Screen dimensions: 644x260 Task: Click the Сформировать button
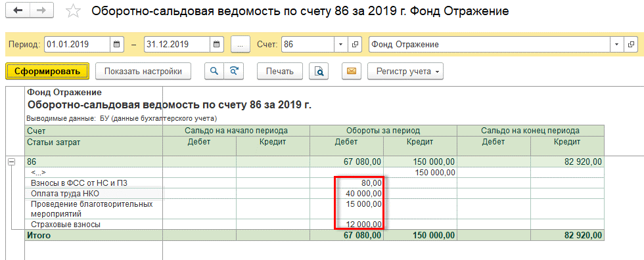click(x=47, y=72)
